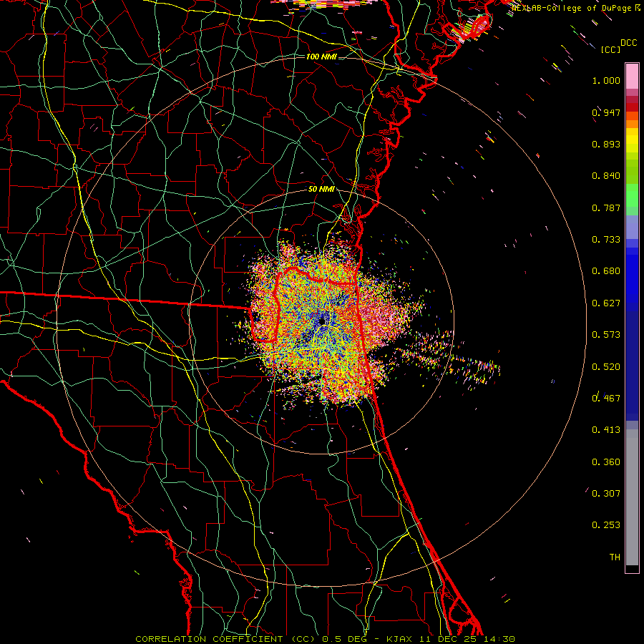The height and width of the screenshot is (644, 644).
Task: Click the 0.467 scale value
Action: point(606,398)
